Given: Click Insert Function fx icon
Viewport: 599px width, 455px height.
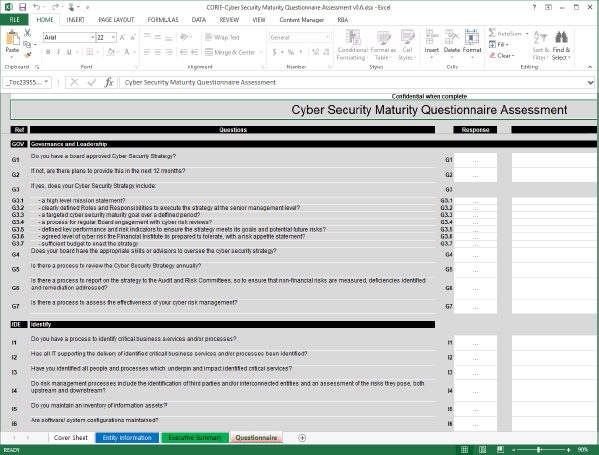Looking at the screenshot, I should (x=109, y=82).
